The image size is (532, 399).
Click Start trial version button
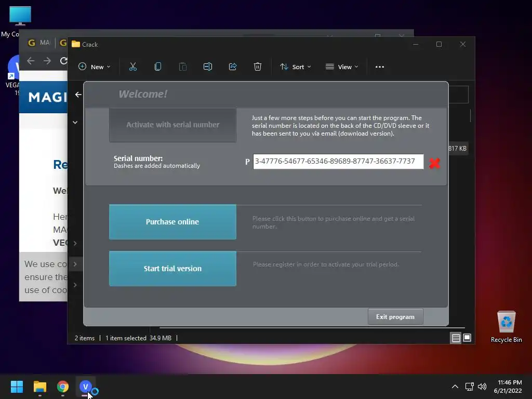pos(172,269)
